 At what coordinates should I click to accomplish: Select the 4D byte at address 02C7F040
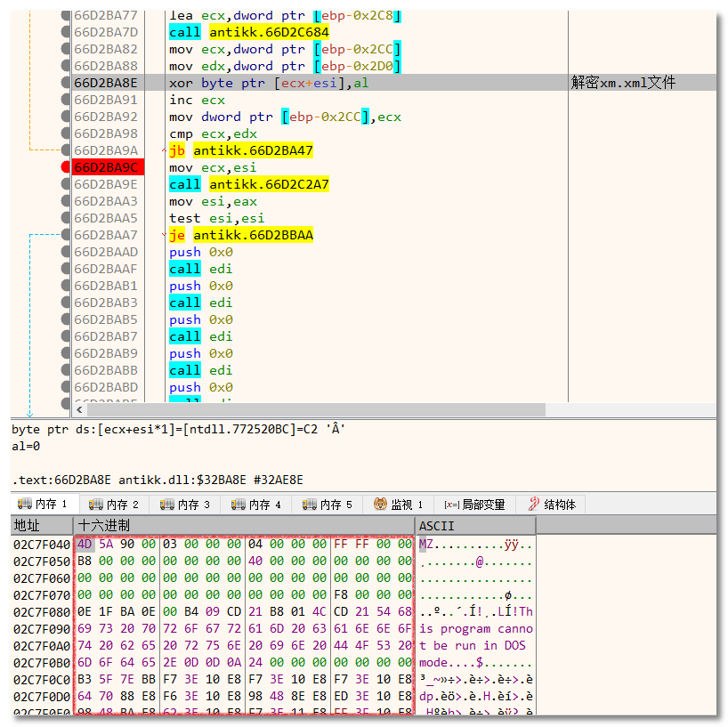tap(85, 544)
